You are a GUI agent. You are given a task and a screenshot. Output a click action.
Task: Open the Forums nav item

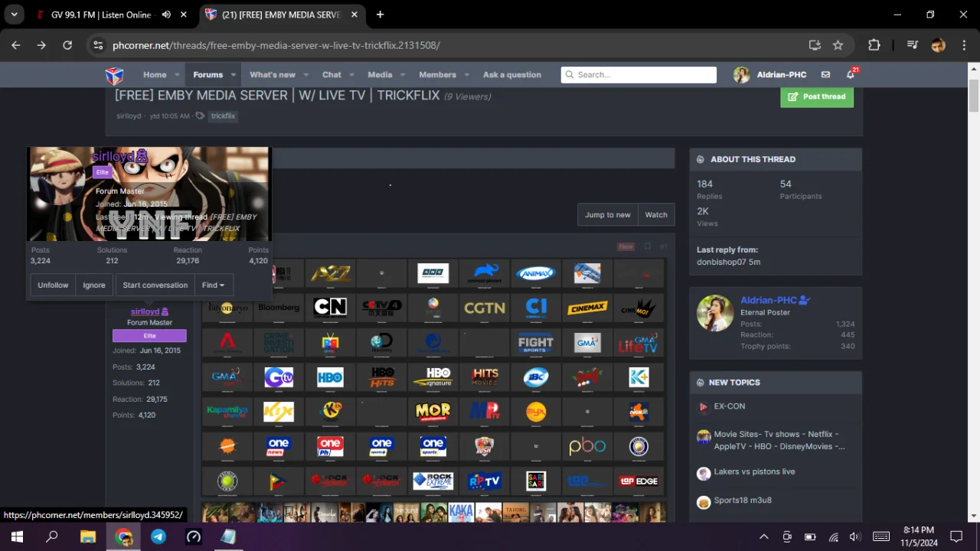[208, 75]
